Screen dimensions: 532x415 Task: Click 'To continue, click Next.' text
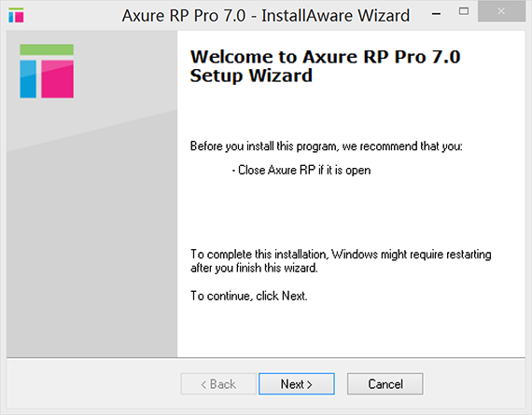[248, 296]
